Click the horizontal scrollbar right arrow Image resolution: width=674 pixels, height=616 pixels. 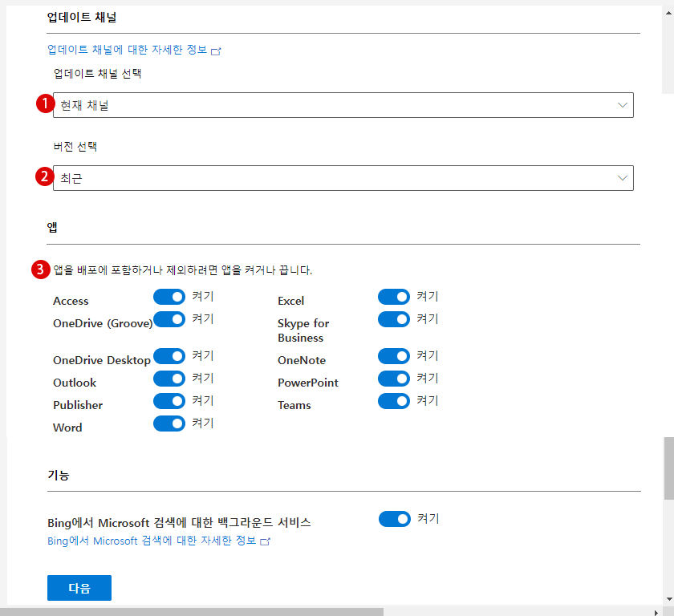pos(656,612)
